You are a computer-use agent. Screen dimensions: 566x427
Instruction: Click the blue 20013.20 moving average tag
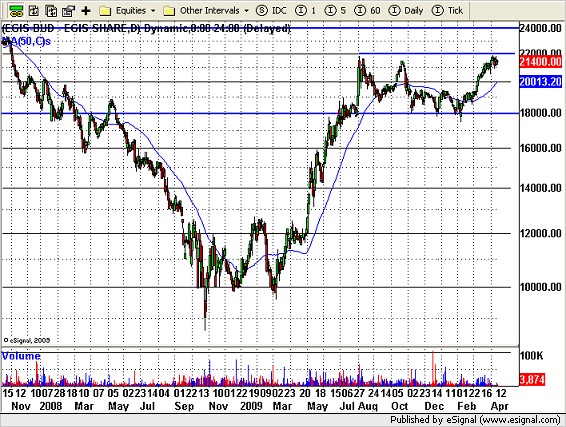click(540, 82)
